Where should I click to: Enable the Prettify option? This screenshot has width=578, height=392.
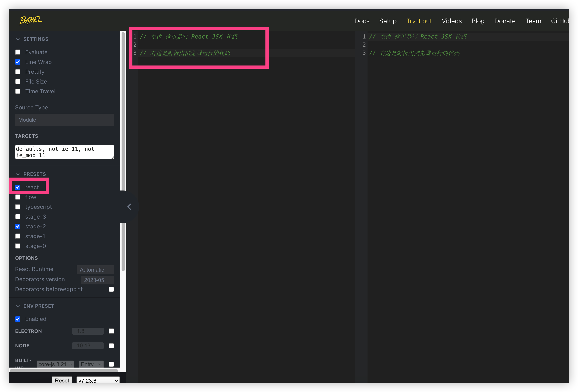click(x=18, y=72)
